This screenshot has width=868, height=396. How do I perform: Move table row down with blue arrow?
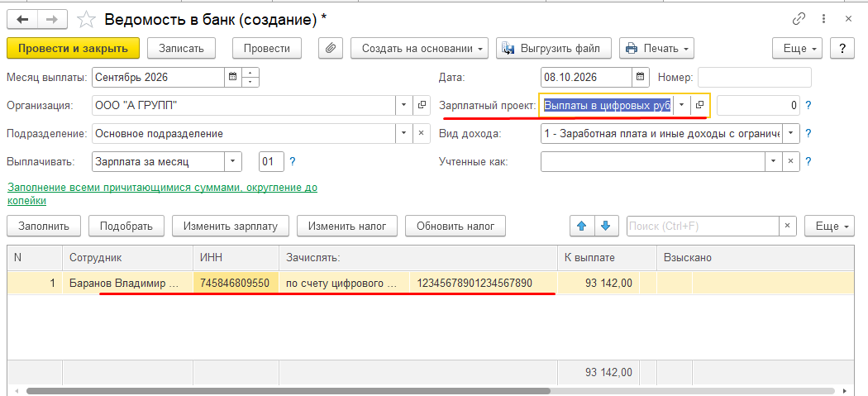coord(606,226)
